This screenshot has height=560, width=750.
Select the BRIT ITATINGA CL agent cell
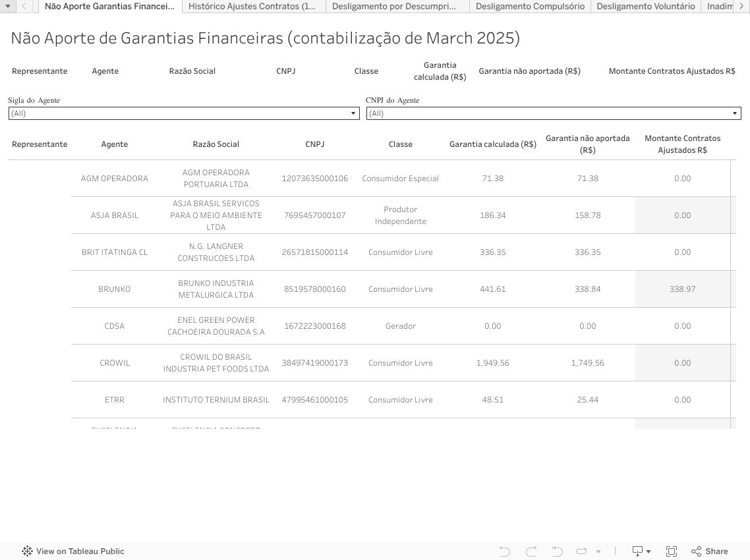pos(114,252)
